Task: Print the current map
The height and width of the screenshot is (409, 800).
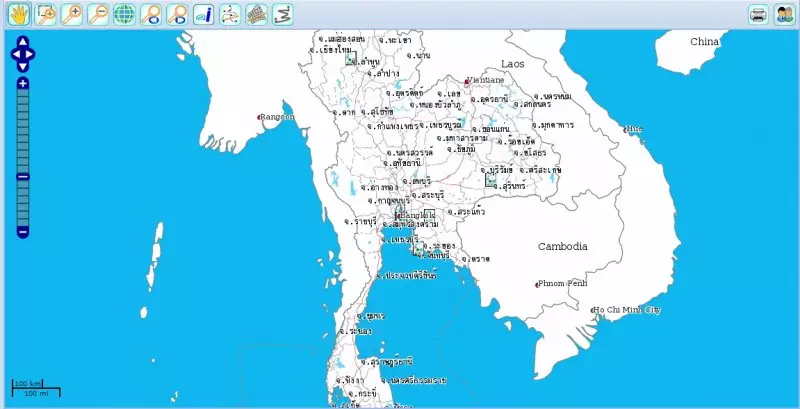Action: (758, 14)
